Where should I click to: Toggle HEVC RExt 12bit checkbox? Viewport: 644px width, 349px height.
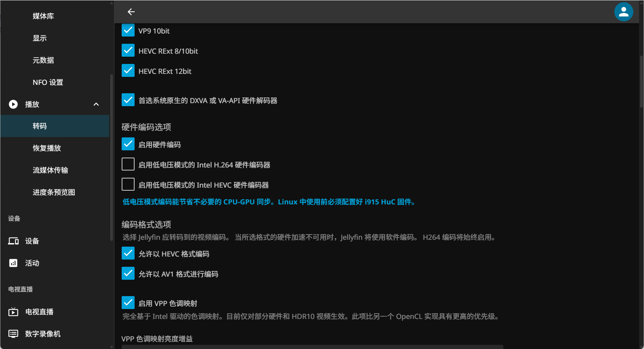(128, 71)
